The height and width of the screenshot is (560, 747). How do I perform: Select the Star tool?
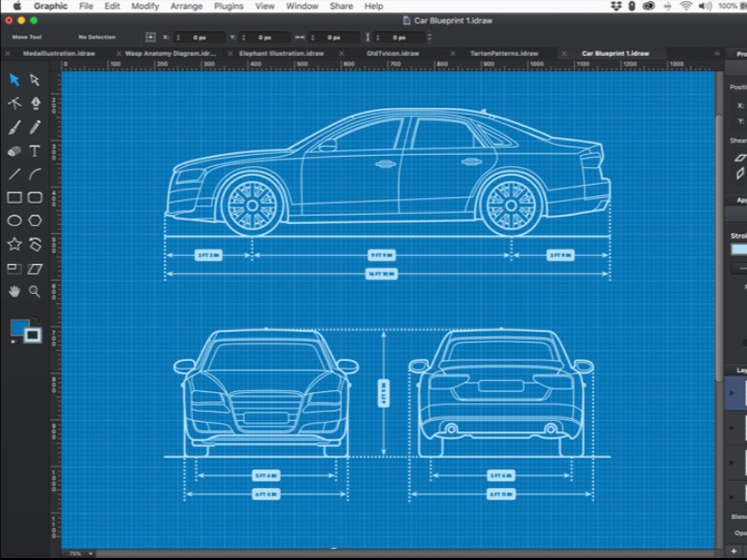point(14,245)
